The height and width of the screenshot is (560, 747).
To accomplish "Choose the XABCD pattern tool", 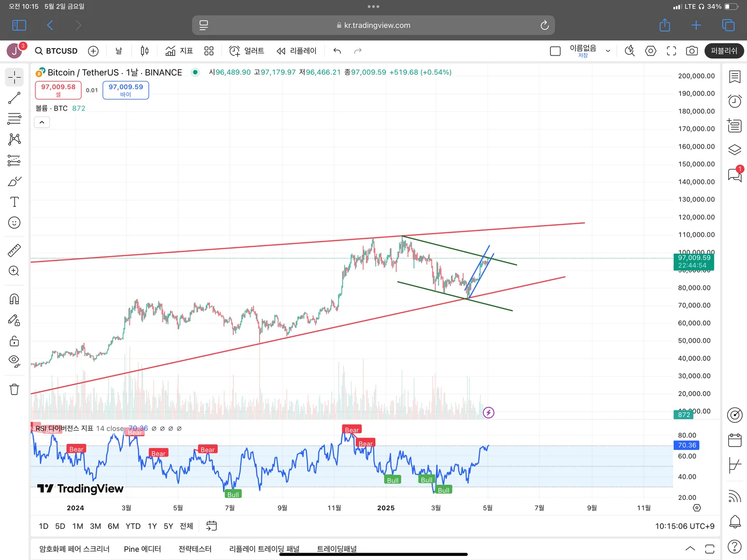I will (x=15, y=139).
